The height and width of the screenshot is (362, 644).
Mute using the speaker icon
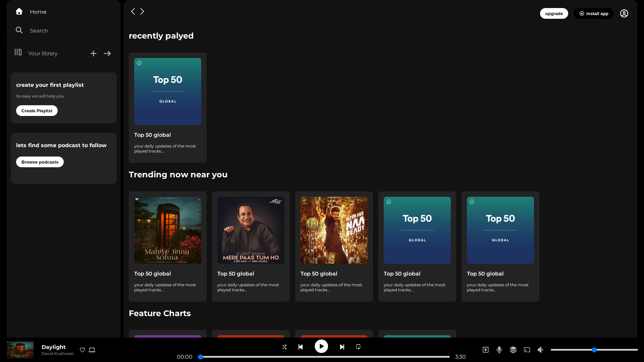[x=540, y=350]
